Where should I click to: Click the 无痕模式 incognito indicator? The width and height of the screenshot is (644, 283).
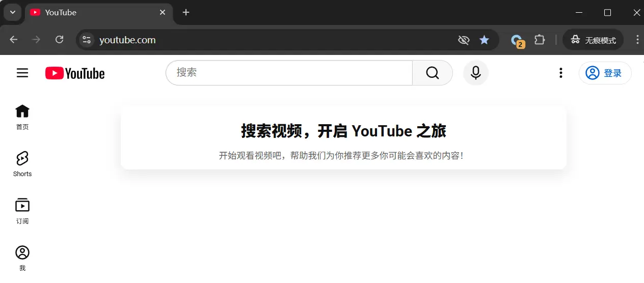coord(593,40)
